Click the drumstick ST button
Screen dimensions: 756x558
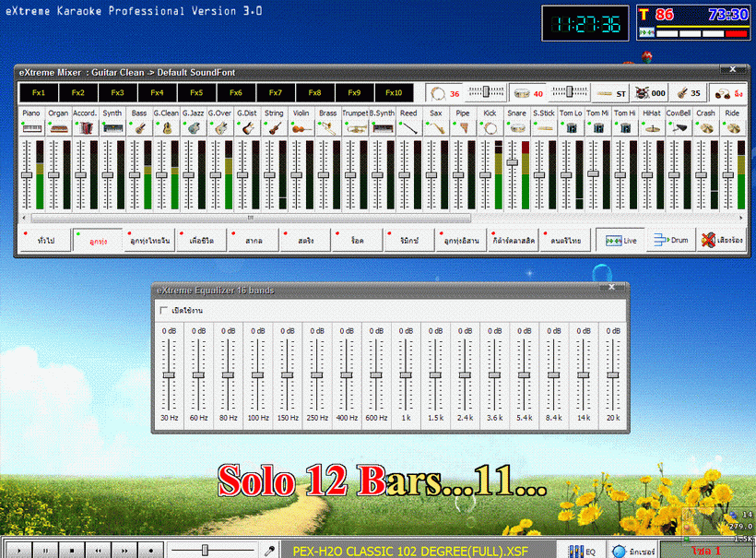click(x=611, y=93)
